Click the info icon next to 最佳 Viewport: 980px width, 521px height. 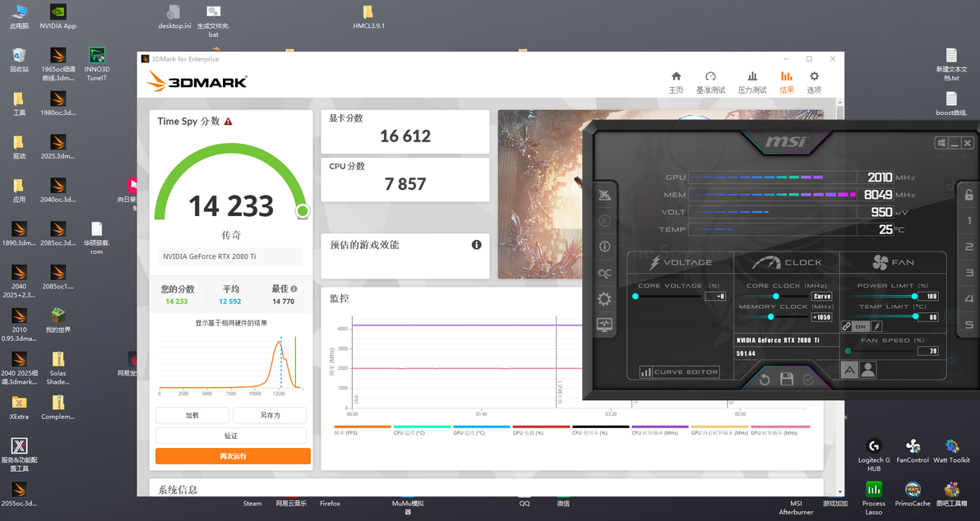[x=294, y=289]
